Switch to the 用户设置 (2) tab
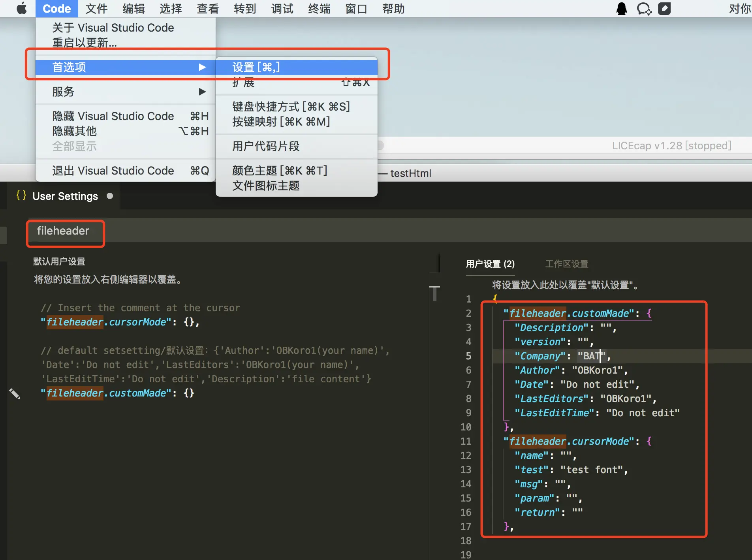Image resolution: width=752 pixels, height=560 pixels. point(490,264)
